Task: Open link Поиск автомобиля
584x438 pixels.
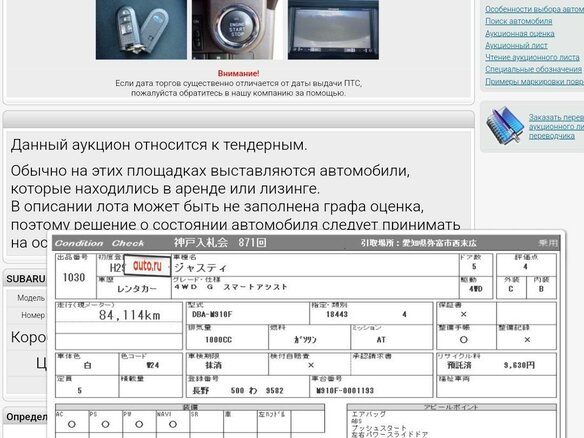Action: (518, 21)
